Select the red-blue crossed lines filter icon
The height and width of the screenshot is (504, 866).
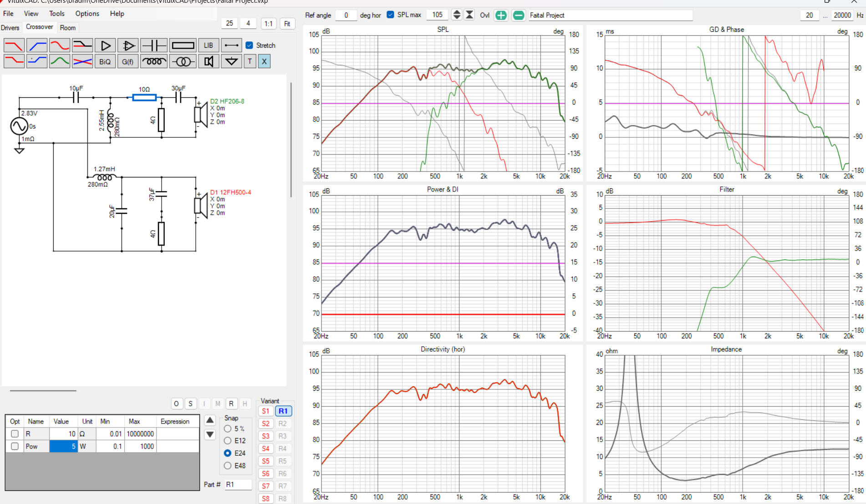tap(82, 61)
